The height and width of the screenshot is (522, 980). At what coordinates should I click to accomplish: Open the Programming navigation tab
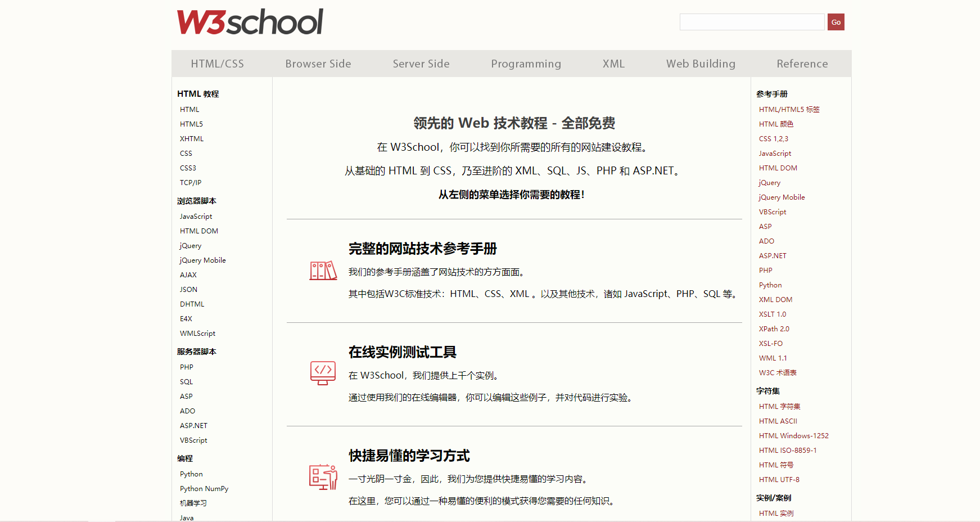[526, 64]
